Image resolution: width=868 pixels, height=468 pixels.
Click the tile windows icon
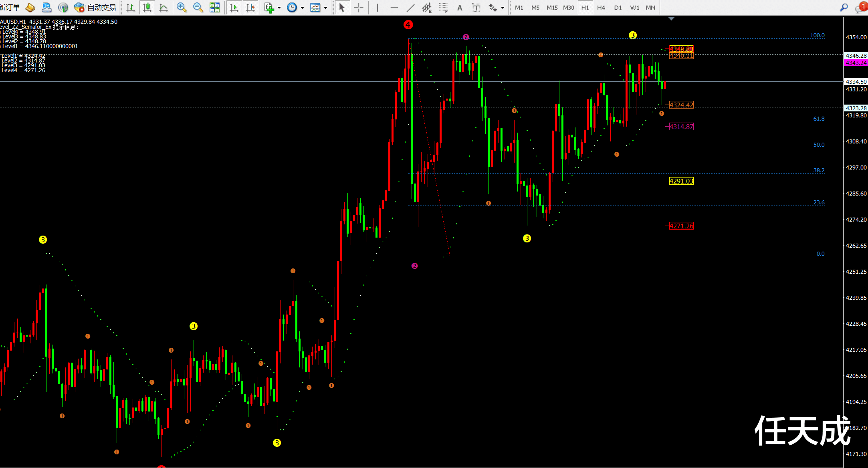point(215,8)
